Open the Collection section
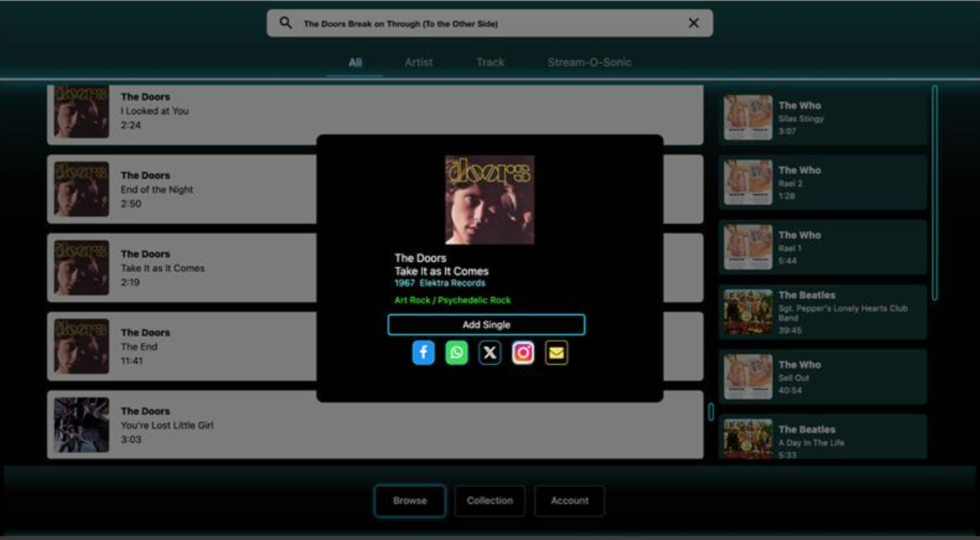Screen dimensions: 980x540 click(489, 501)
